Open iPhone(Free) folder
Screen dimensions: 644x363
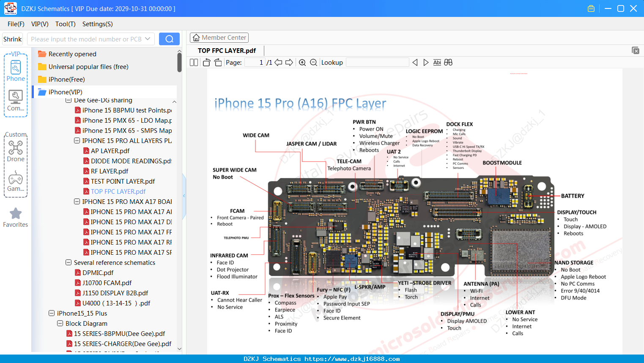coord(66,79)
